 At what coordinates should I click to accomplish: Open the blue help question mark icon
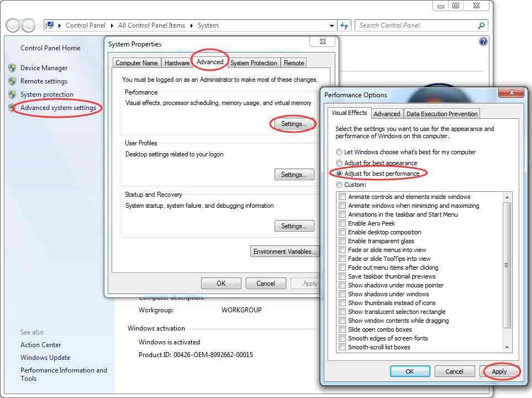[483, 41]
